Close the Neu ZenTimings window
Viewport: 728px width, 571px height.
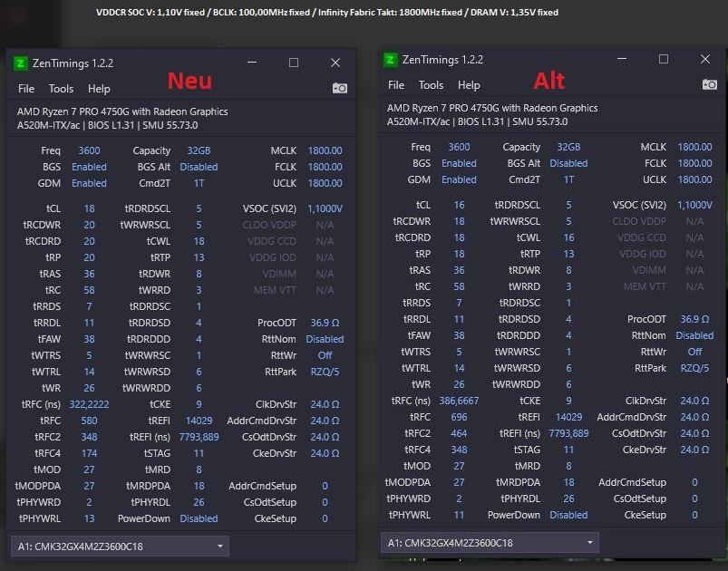click(x=335, y=63)
